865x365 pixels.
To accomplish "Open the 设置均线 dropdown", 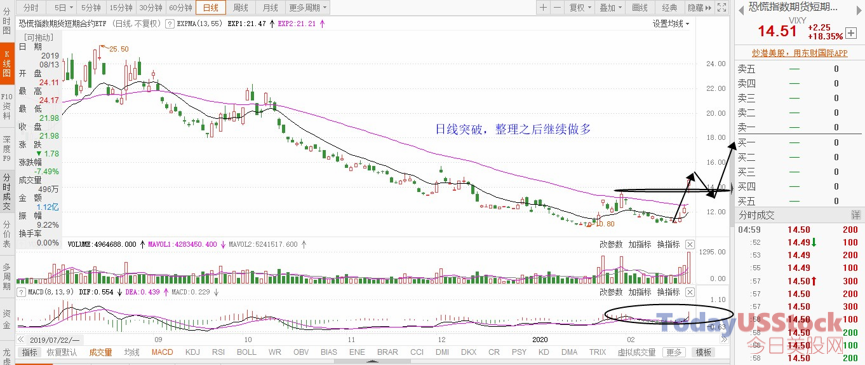I will (x=671, y=24).
